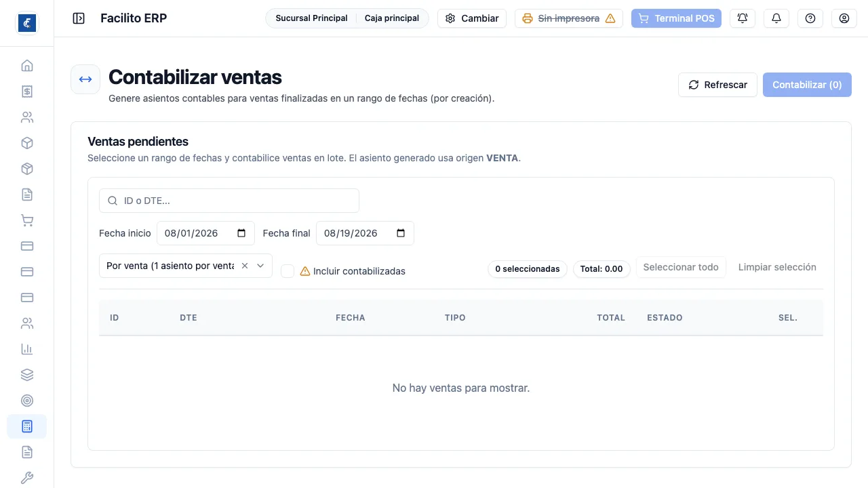Open the user account profile icon
This screenshot has height=488, width=868.
pyautogui.click(x=844, y=18)
